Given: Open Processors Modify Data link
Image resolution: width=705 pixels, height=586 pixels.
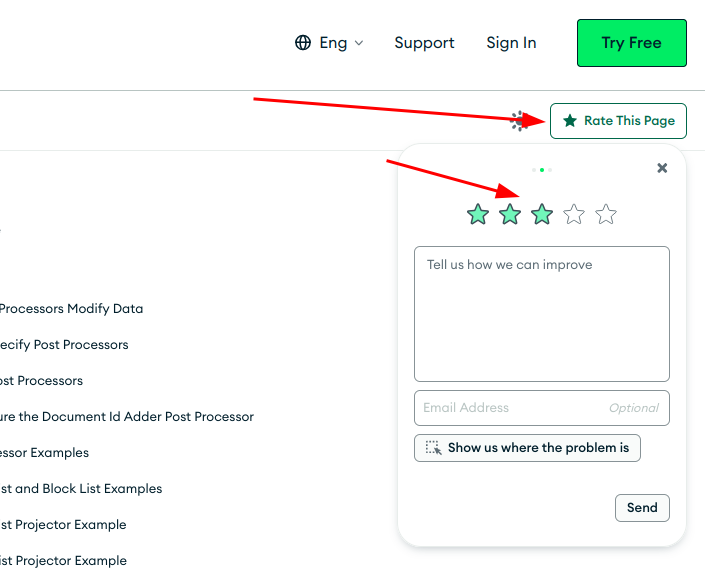Looking at the screenshot, I should coord(72,309).
